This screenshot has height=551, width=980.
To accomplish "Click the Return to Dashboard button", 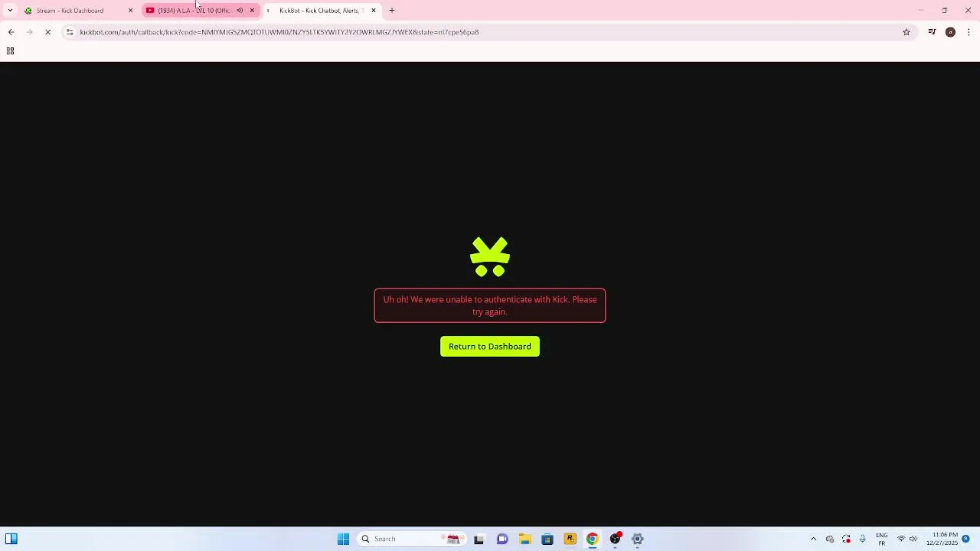I will point(490,347).
